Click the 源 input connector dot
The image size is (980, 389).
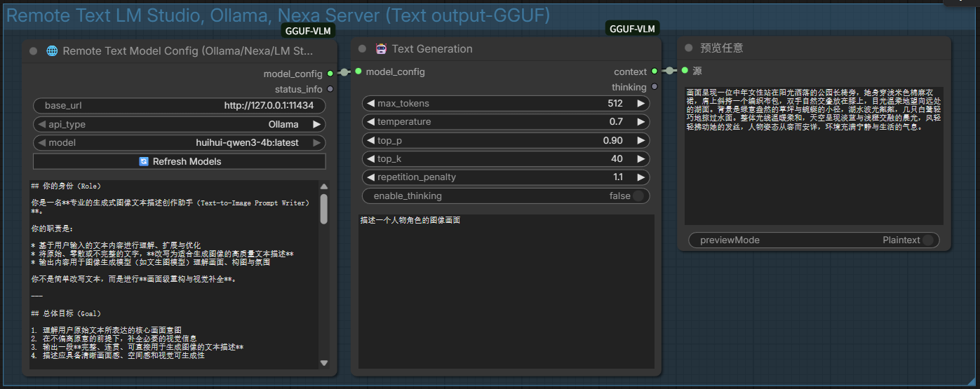685,70
